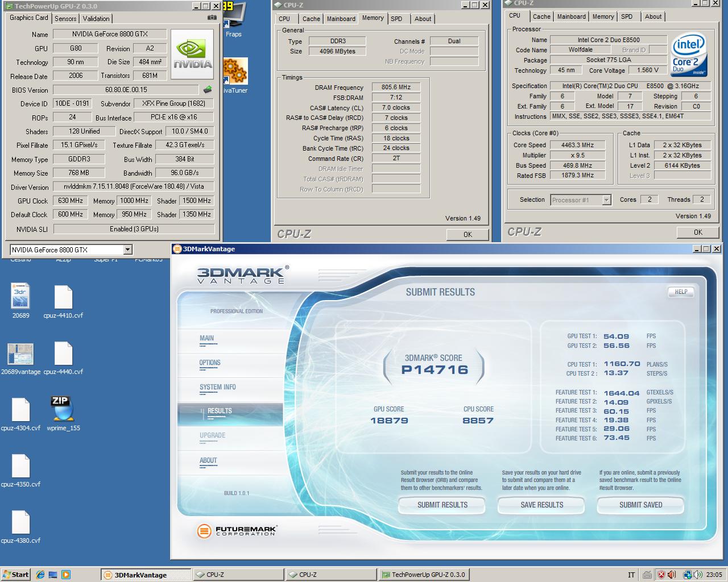
Task: Expand the NVIDIA GeForce 8800 GTX GPU dropdown
Action: click(x=127, y=250)
